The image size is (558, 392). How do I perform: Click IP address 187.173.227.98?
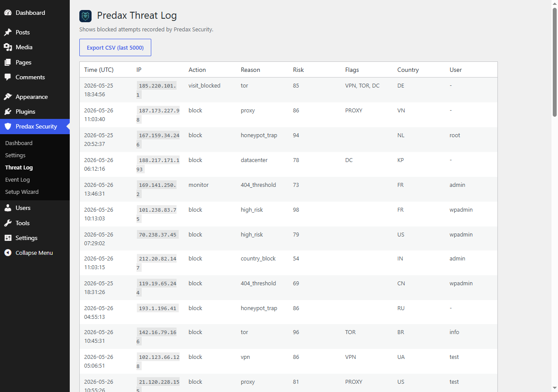coord(159,115)
